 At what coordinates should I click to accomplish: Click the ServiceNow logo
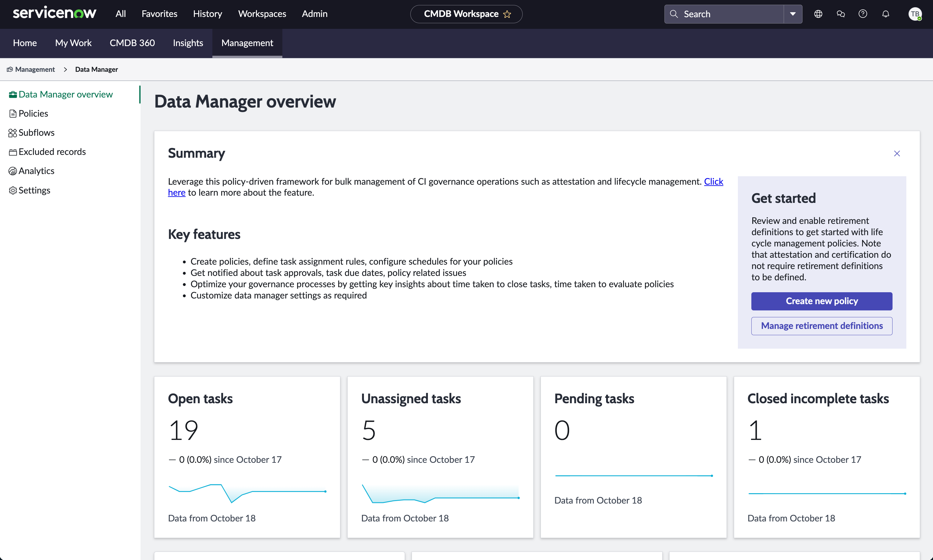pos(54,13)
